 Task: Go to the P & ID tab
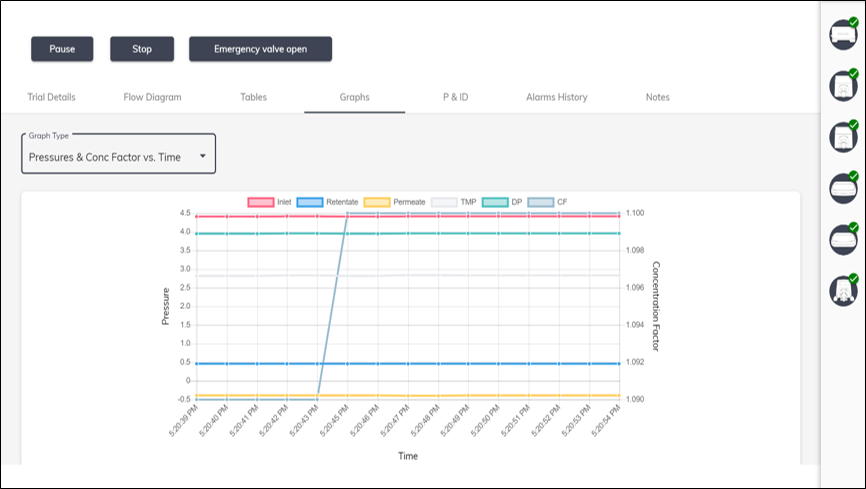(x=455, y=97)
